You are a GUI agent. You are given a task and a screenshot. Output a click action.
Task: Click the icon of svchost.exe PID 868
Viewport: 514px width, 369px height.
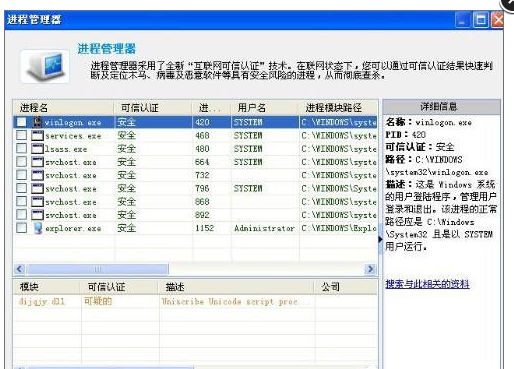[37, 202]
